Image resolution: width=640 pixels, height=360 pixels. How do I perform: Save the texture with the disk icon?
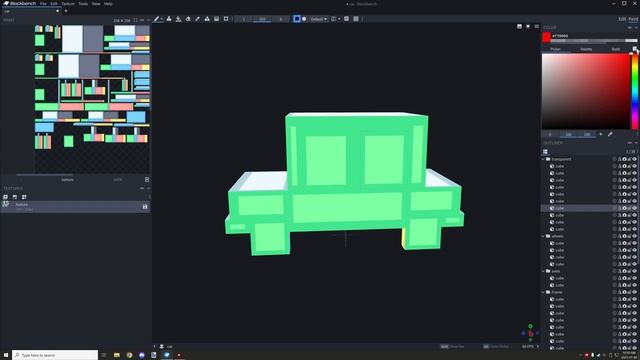[145, 207]
